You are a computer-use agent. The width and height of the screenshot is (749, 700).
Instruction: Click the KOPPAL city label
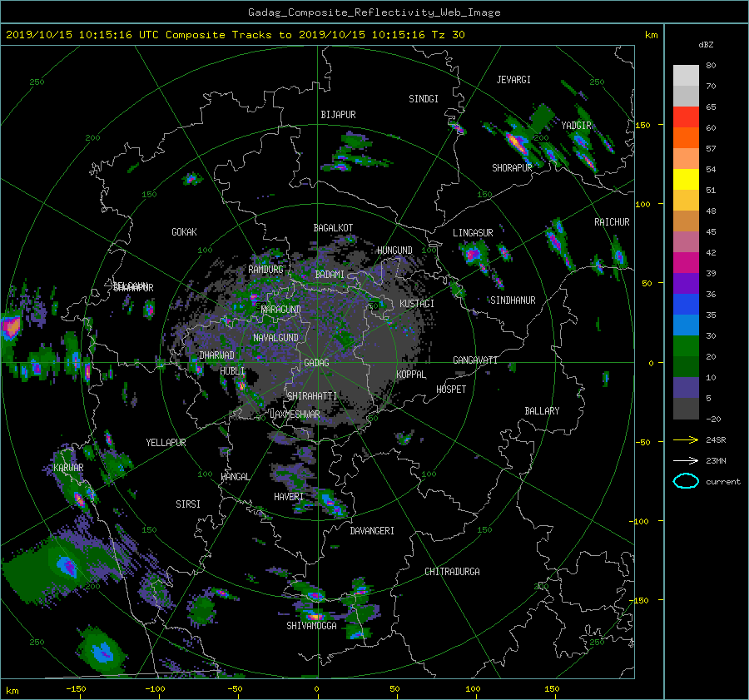coord(411,375)
